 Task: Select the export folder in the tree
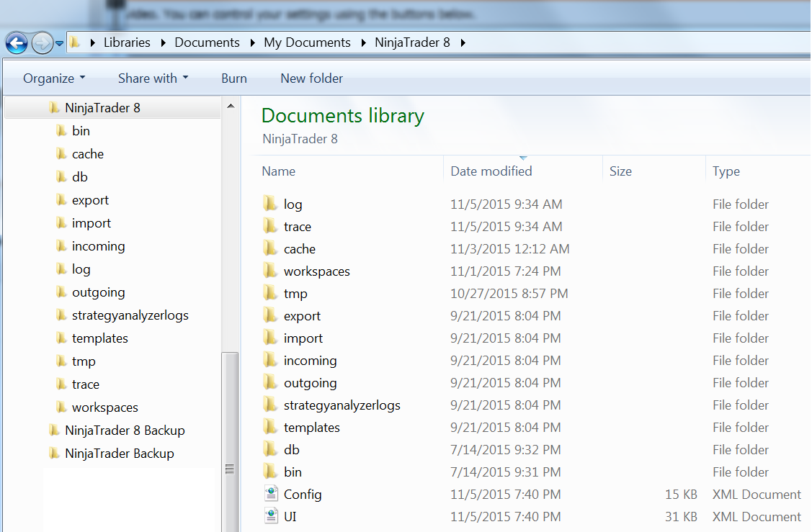tap(90, 200)
